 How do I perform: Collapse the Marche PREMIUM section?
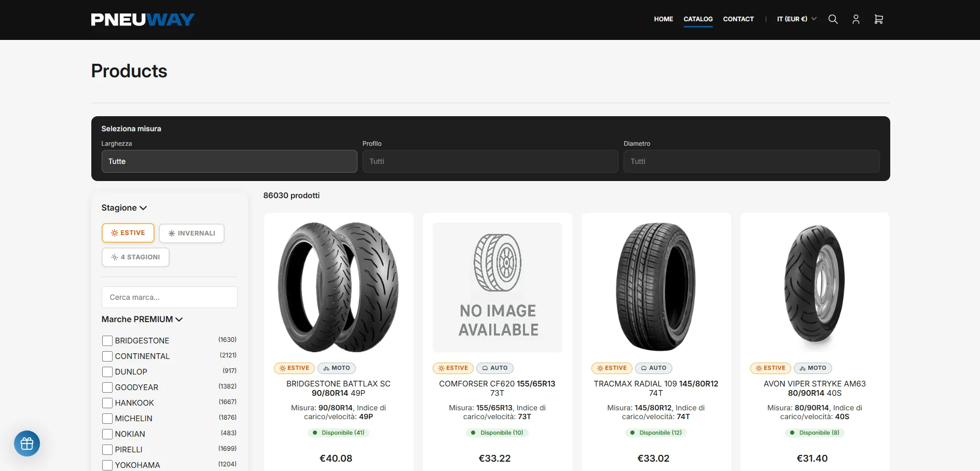(x=142, y=320)
